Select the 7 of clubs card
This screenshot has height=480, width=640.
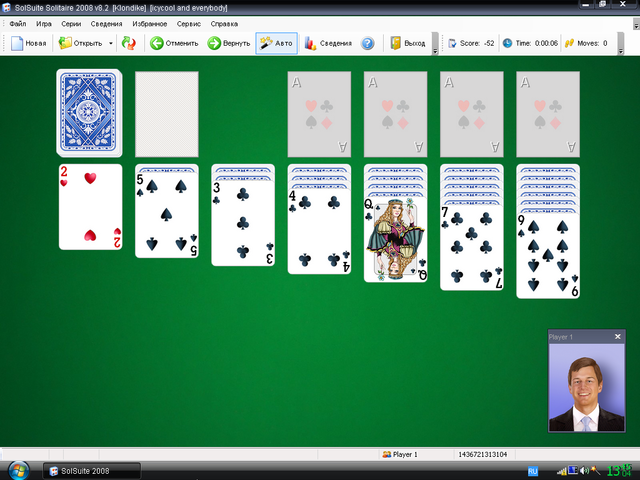tap(472, 247)
